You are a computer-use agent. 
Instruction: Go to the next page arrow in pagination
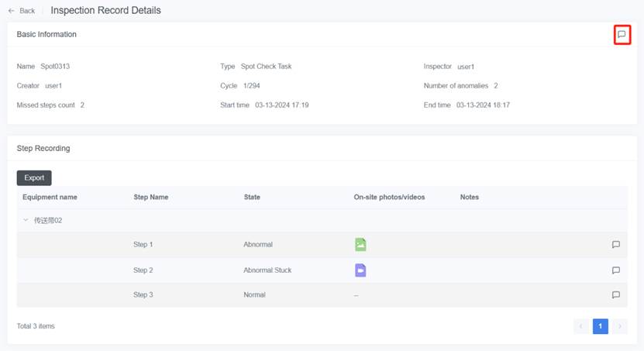click(619, 326)
